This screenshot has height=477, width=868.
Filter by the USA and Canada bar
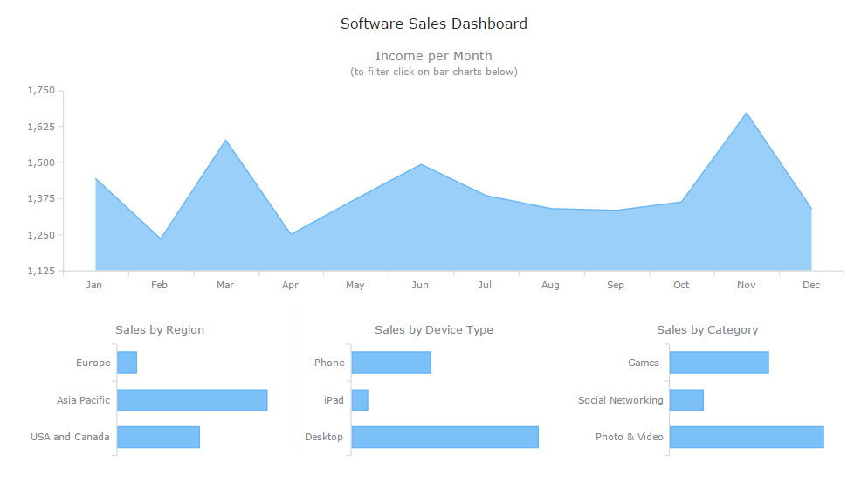pyautogui.click(x=158, y=437)
